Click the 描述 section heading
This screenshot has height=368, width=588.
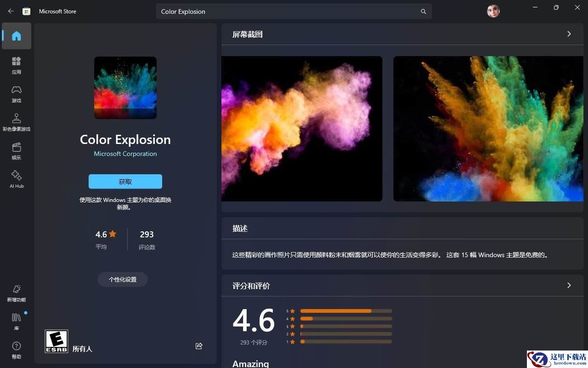240,228
